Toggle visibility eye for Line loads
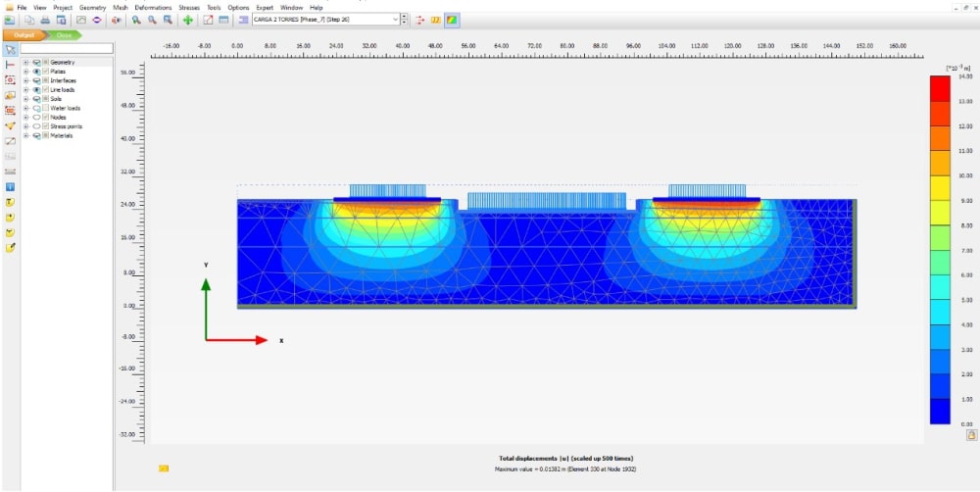Screen dimensions: 980x492 click(x=36, y=90)
